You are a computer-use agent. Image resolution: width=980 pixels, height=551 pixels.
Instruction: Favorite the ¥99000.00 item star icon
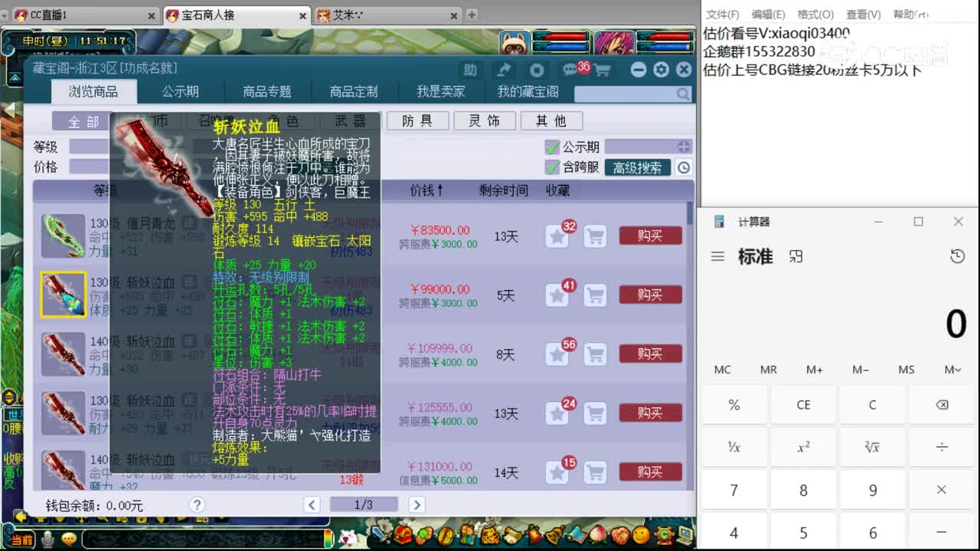point(557,295)
